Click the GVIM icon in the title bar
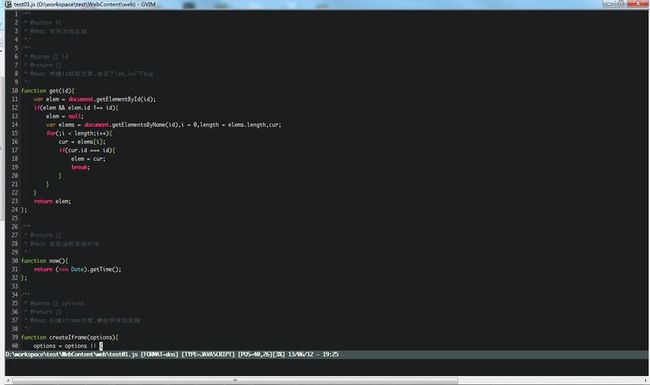Screen dimensions: 650x385 pos(8,4)
